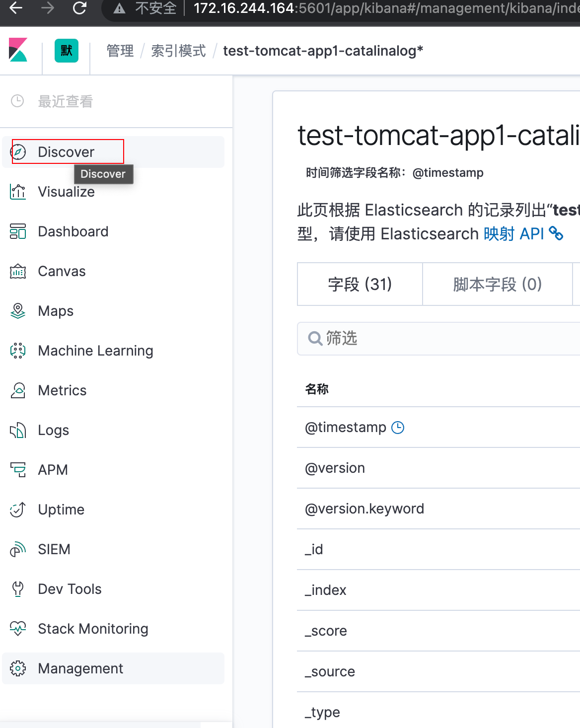
Task: Reload the page with the refresh icon
Action: pos(79,8)
